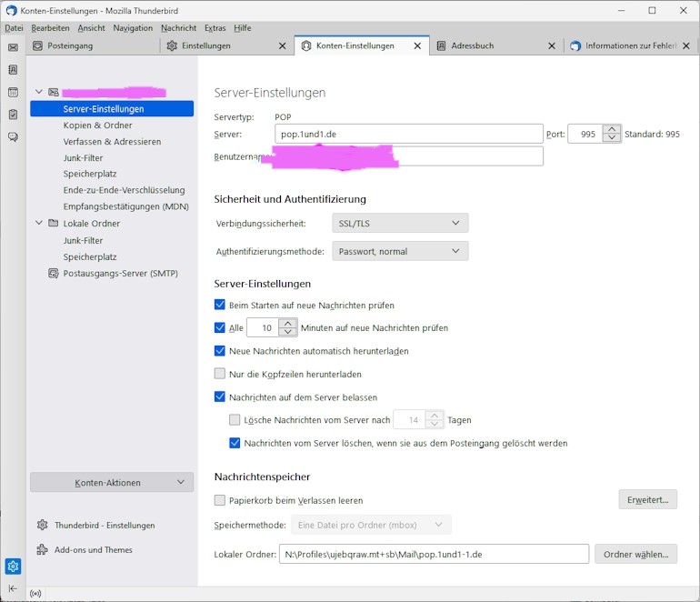This screenshot has width=700, height=602.
Task: Uncheck Beim Starten auf neue Nachrichten prüfen
Action: (x=220, y=305)
